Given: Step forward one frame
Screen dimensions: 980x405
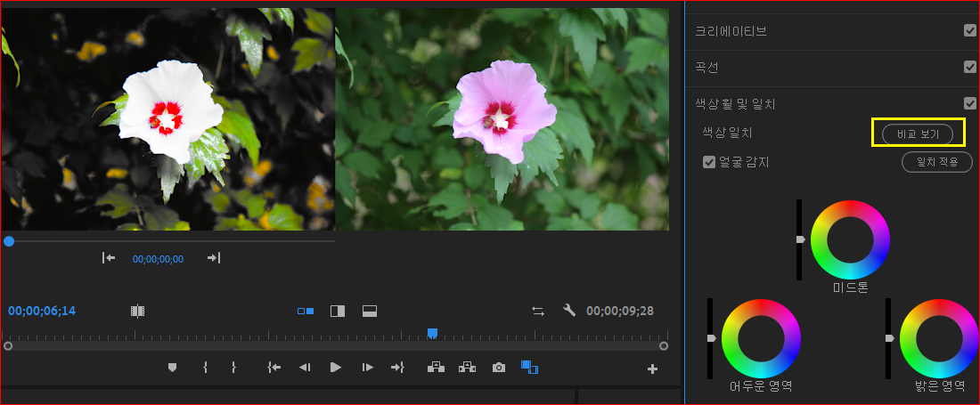Looking at the screenshot, I should point(368,368).
